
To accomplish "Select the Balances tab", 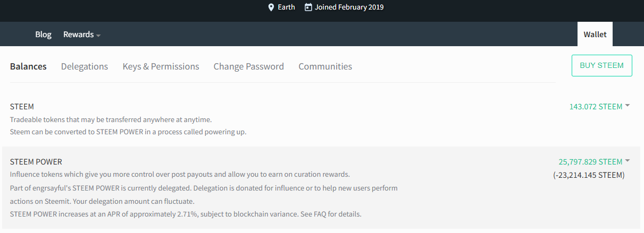I will click(28, 66).
